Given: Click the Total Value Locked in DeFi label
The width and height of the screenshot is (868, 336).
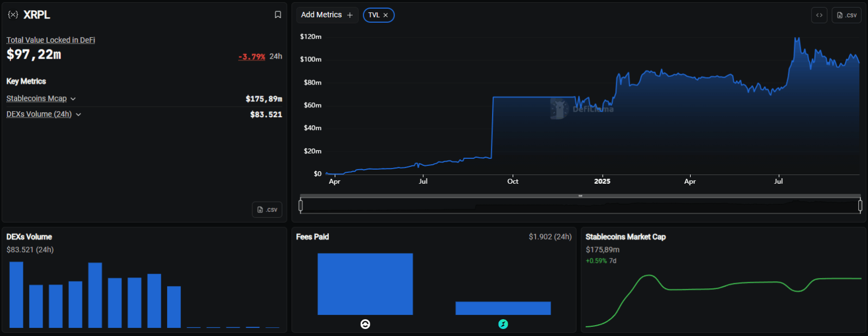Looking at the screenshot, I should click(x=50, y=40).
